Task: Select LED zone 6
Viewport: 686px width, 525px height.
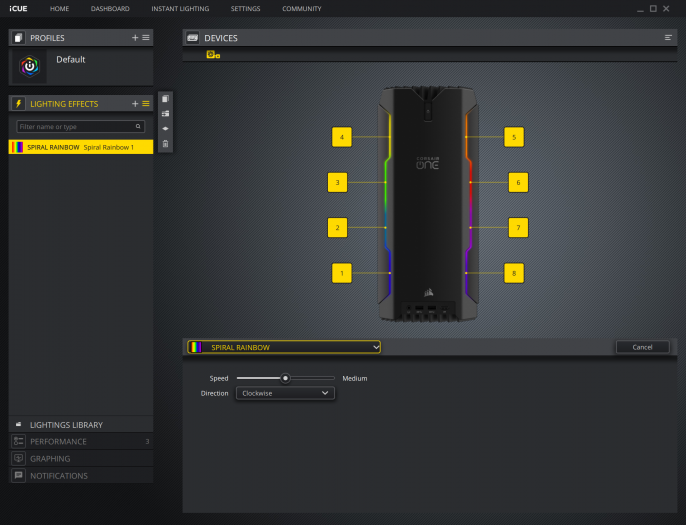Action: 518,182
